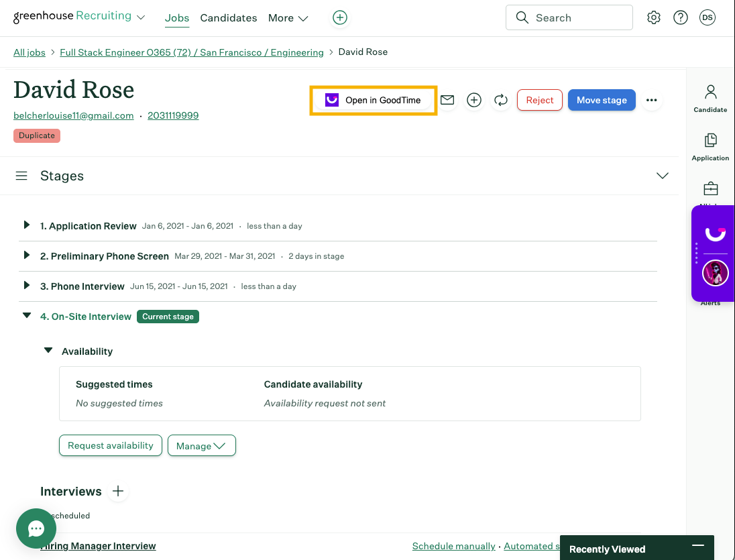Image resolution: width=735 pixels, height=560 pixels.
Task: Open the Candidate sidebar panel
Action: pyautogui.click(x=710, y=99)
